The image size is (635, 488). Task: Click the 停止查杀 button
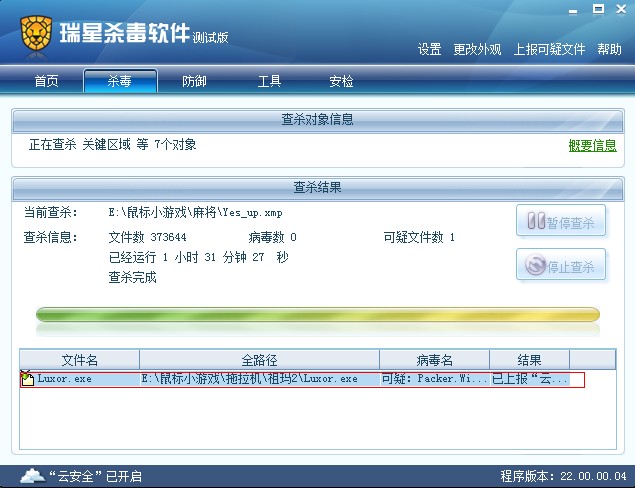(561, 264)
